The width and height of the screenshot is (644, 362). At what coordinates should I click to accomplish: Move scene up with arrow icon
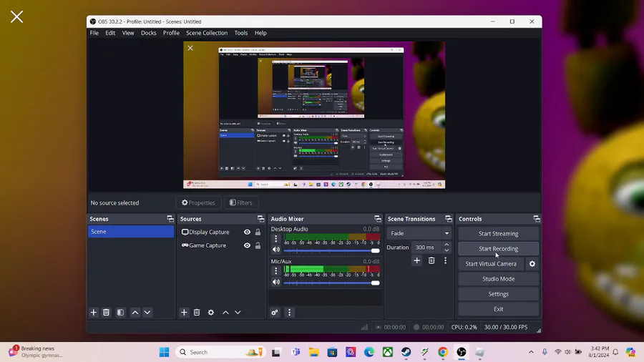point(135,313)
